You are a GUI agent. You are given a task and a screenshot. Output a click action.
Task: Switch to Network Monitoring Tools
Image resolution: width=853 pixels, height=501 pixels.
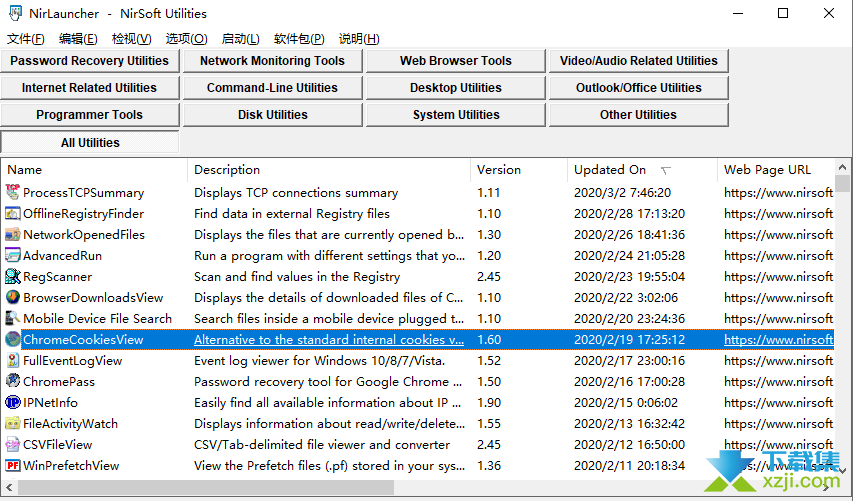[273, 61]
